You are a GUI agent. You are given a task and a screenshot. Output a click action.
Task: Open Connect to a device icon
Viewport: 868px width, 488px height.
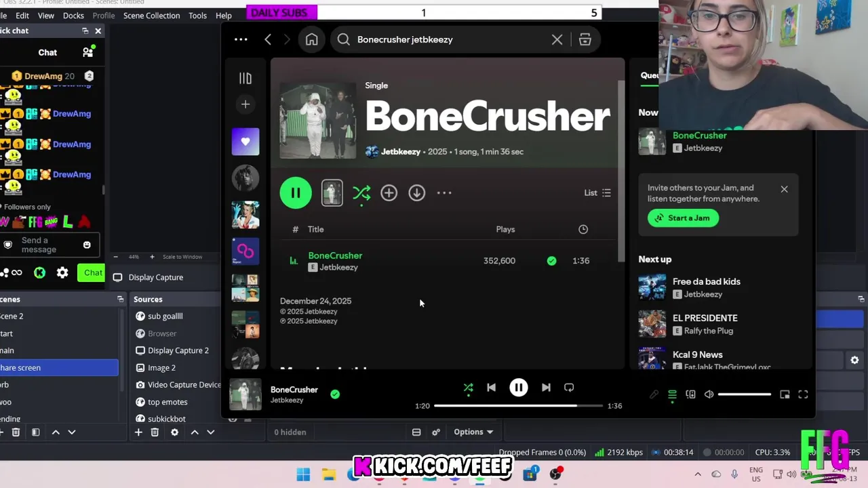[690, 394]
